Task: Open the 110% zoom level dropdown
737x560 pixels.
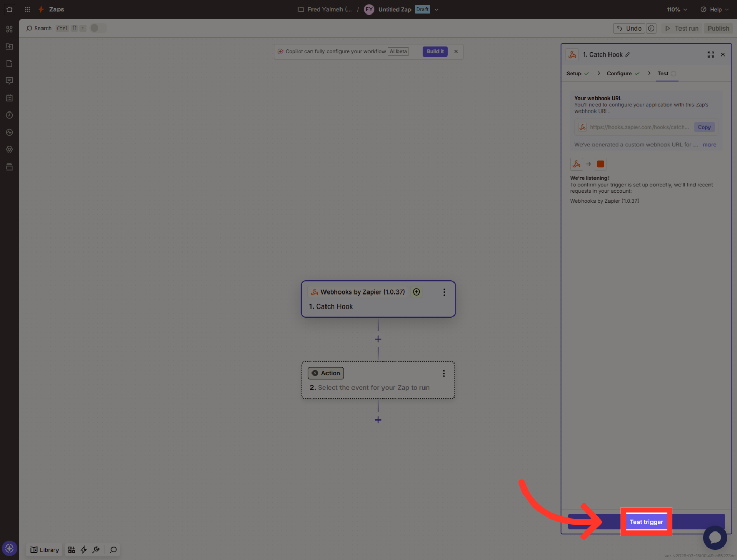Action: pos(677,9)
